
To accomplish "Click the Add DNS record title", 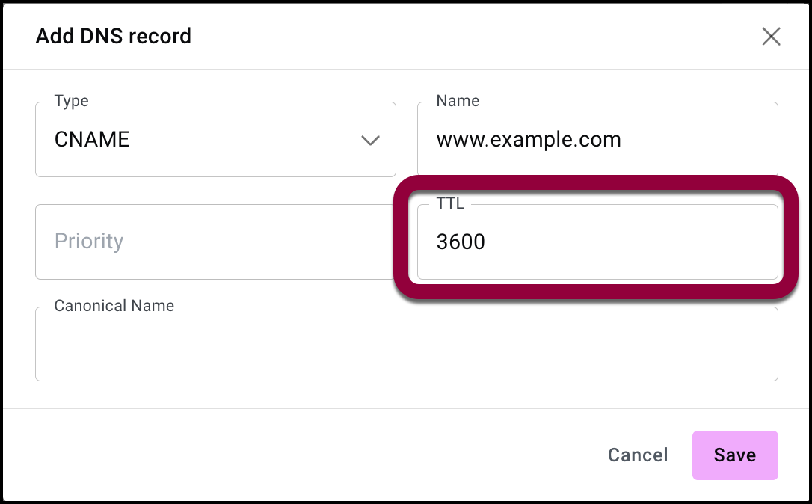I will (114, 36).
